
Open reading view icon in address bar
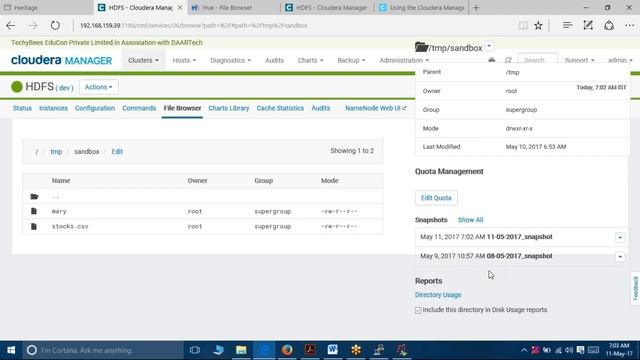point(523,25)
